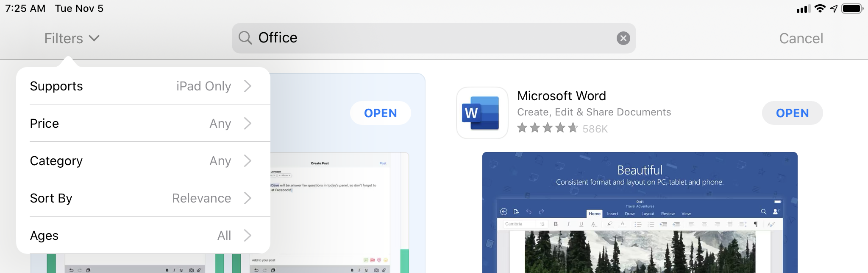Expand the Price Any chevron
Viewport: 868px width, 273px height.
(x=248, y=124)
